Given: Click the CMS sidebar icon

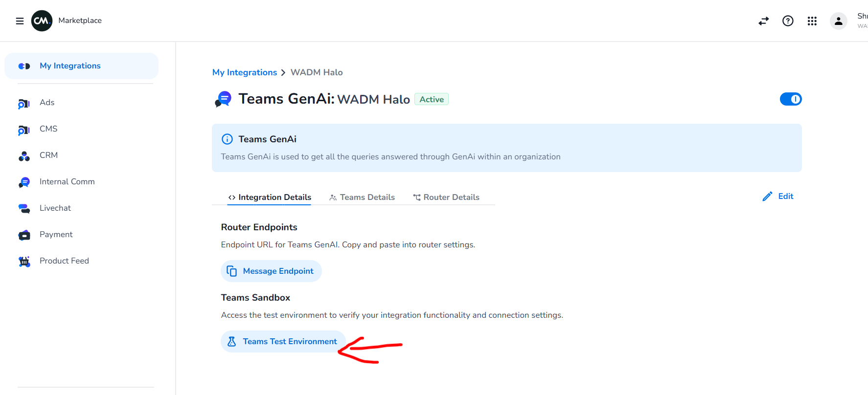Looking at the screenshot, I should (24, 130).
